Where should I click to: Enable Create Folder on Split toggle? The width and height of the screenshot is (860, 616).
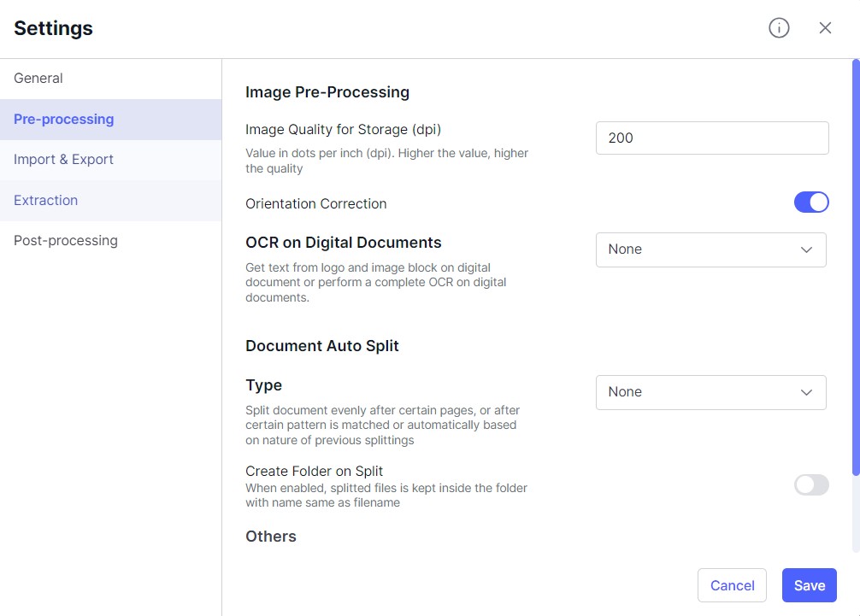[x=811, y=485]
